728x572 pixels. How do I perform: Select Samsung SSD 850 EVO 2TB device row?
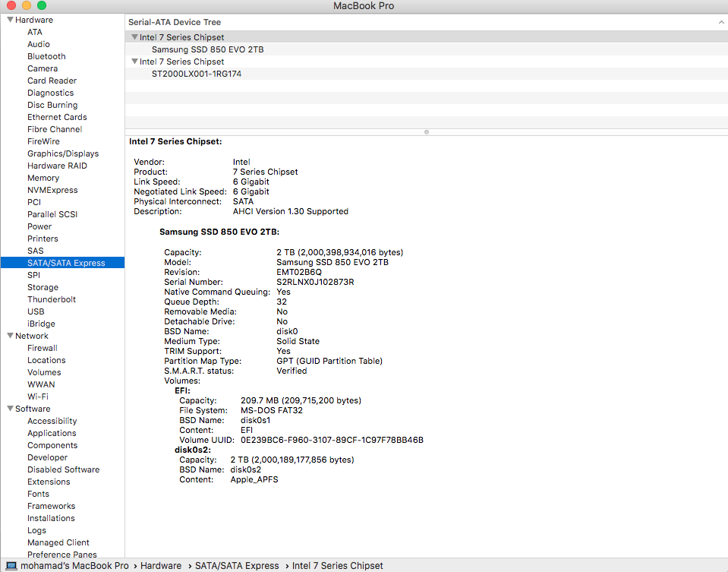[x=426, y=49]
